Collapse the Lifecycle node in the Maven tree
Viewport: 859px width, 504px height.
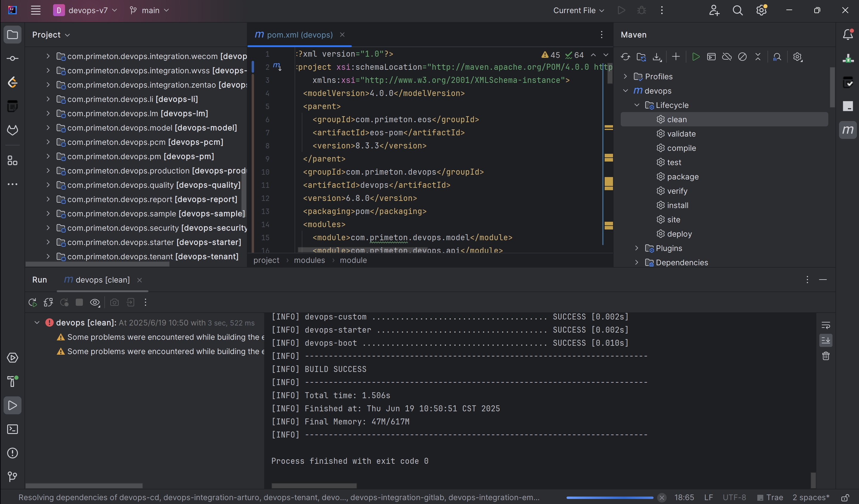[x=637, y=105]
